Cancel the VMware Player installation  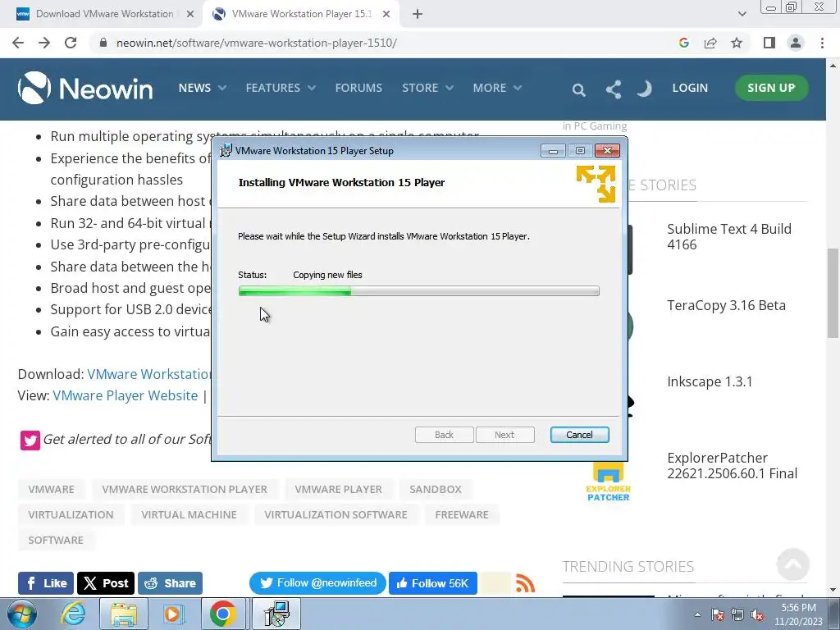(580, 435)
